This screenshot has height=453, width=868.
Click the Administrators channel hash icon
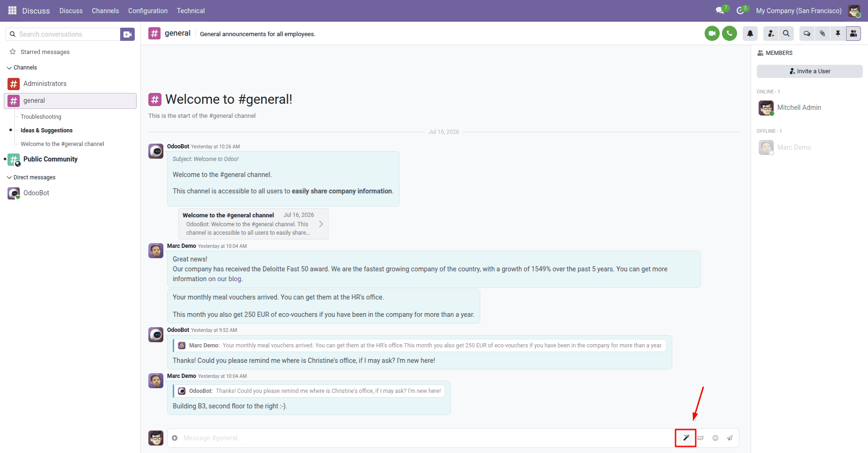14,84
